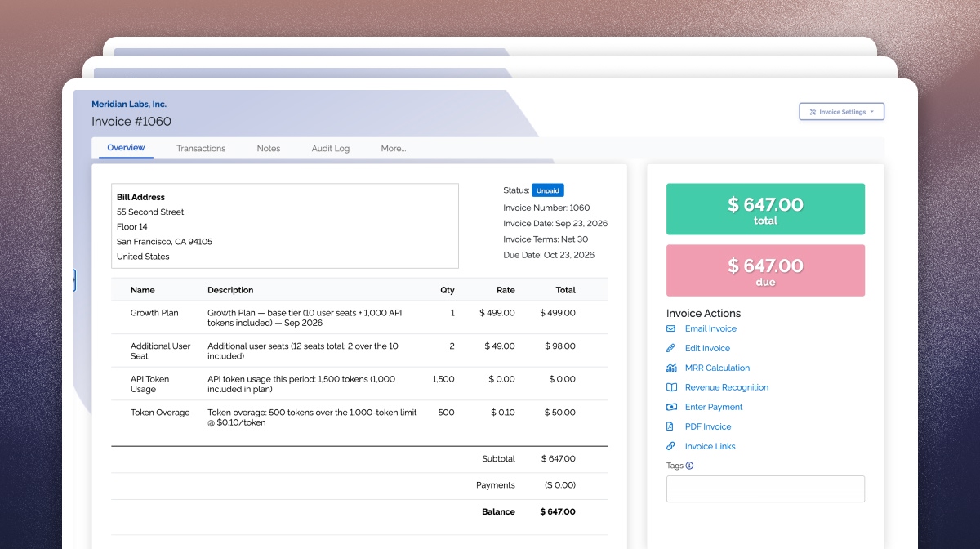Viewport: 980px width, 549px height.
Task: Open the Invoice Settings dropdown
Action: 841,112
